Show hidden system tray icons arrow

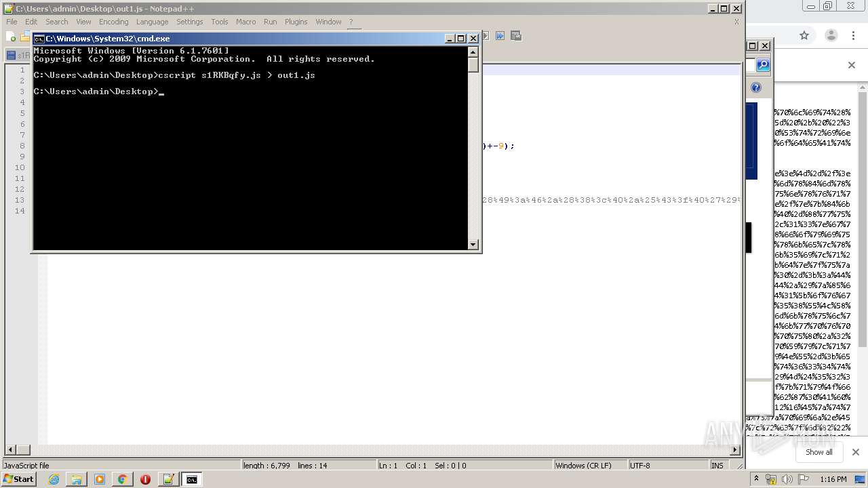(756, 479)
